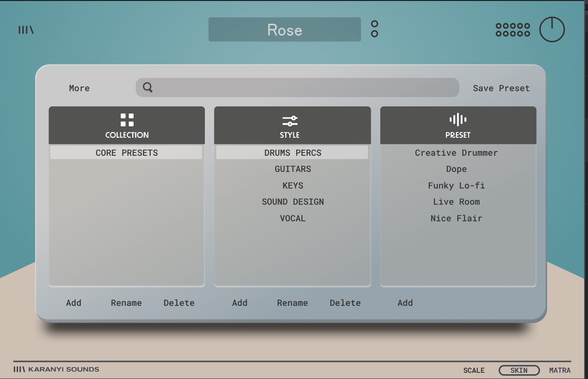Click the magnifying glass search icon

[x=148, y=88]
